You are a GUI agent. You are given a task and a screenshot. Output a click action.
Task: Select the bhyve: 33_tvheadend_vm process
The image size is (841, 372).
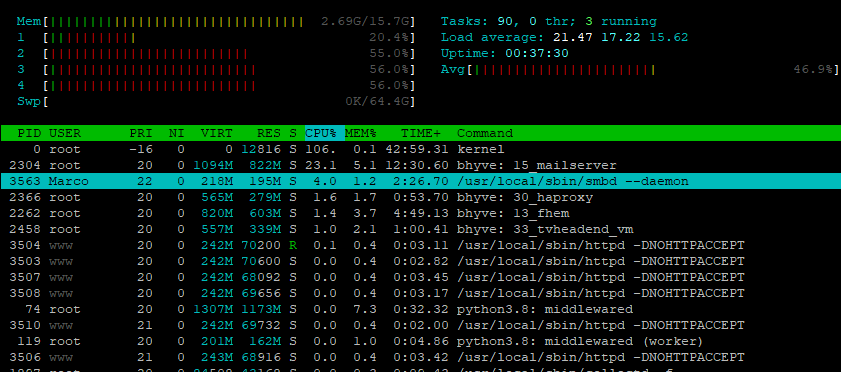pos(420,229)
